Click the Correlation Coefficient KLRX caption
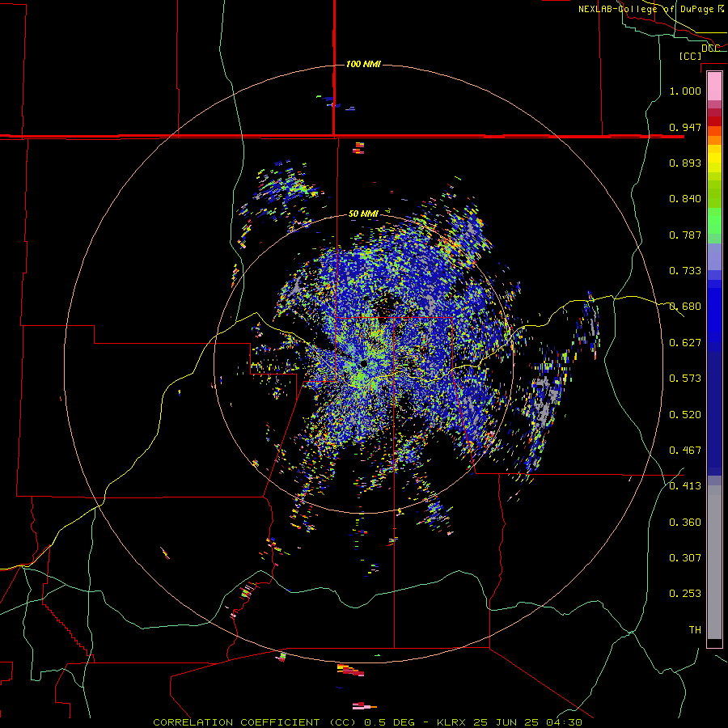 pyautogui.click(x=367, y=722)
